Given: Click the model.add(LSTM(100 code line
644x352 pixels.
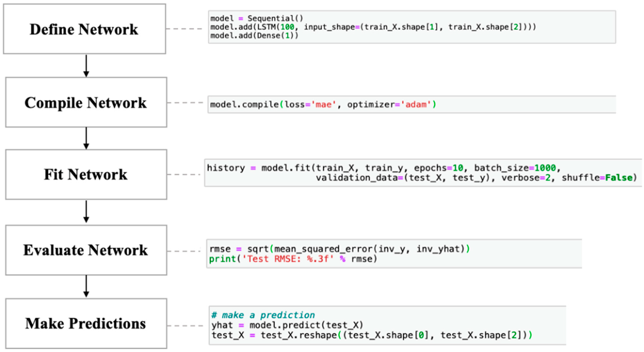Looking at the screenshot, I should pyautogui.click(x=373, y=27).
